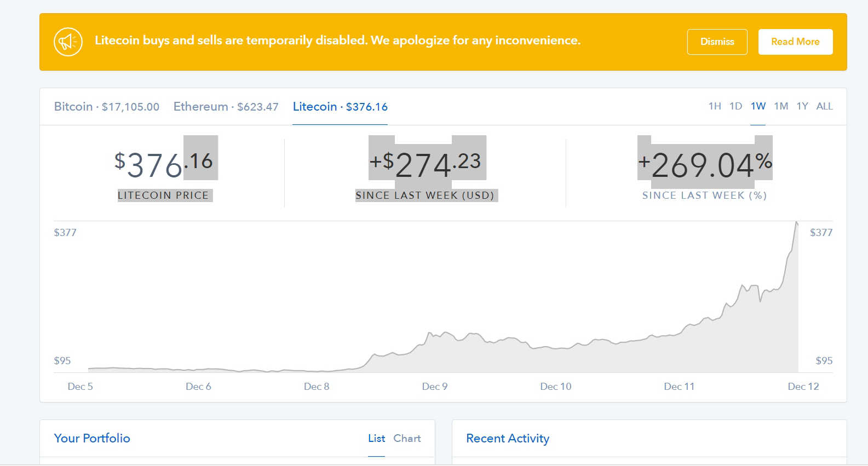Click the +$274.23 weekly change value
This screenshot has width=868, height=466.
425,164
